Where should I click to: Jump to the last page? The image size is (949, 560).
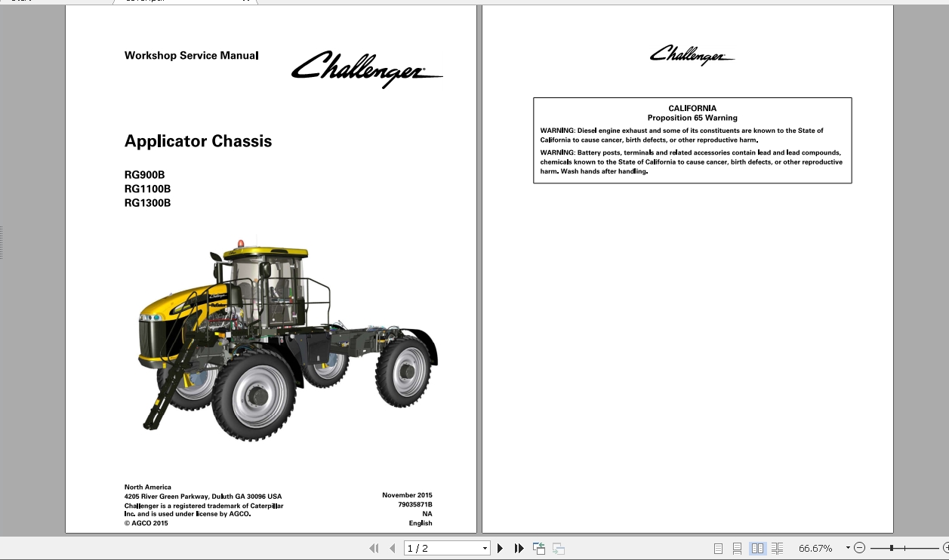coord(519,549)
